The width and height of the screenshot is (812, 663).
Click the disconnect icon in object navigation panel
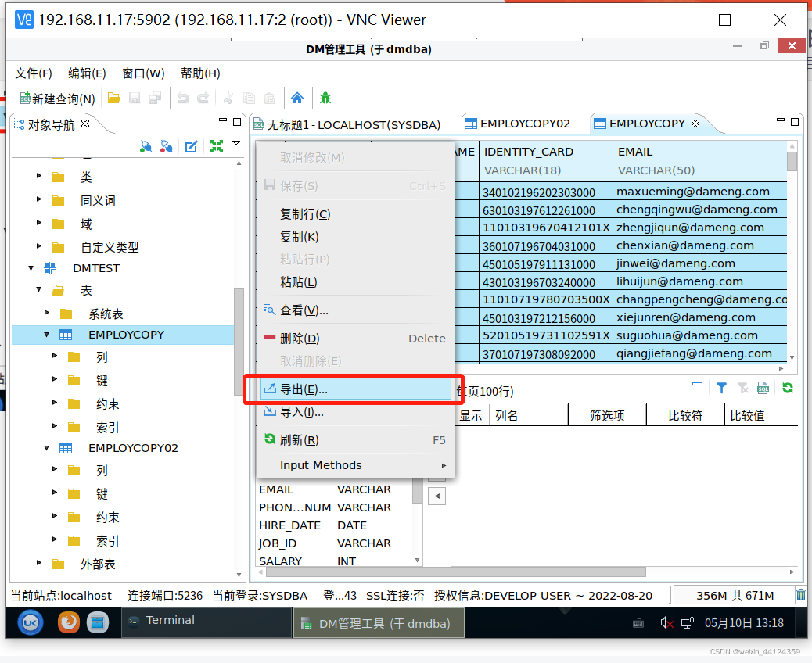[x=166, y=145]
